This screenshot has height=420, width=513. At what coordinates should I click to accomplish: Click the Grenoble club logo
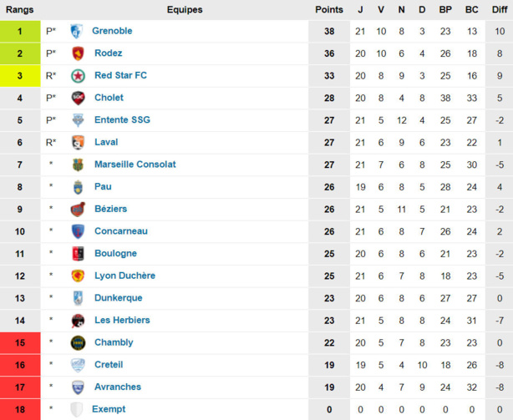(77, 31)
